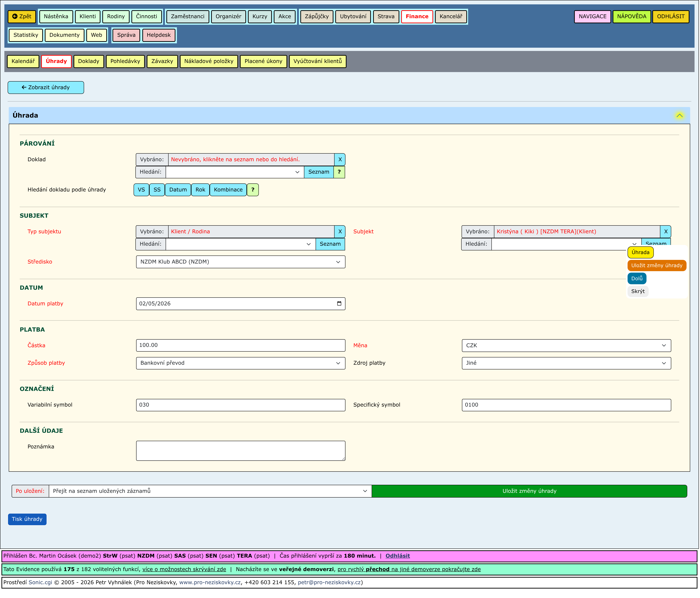Open the Zdroj platby dropdown
This screenshot has height=598, width=700.
point(566,363)
